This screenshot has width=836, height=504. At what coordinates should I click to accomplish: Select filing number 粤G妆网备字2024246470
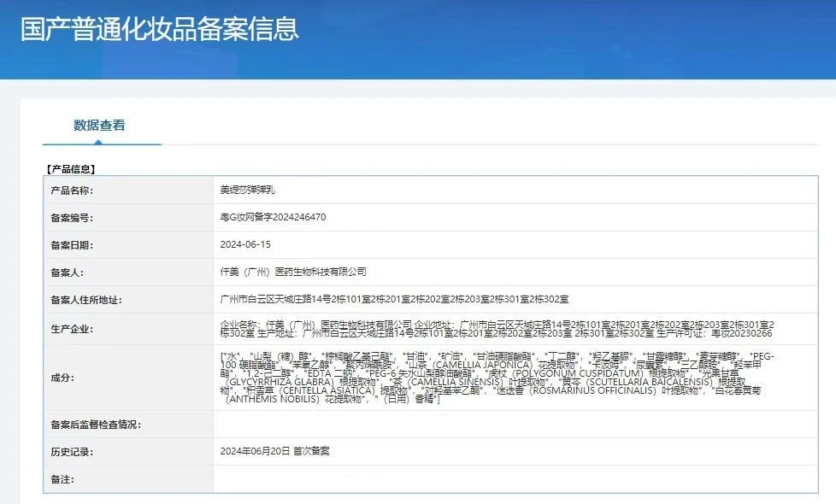pyautogui.click(x=273, y=217)
